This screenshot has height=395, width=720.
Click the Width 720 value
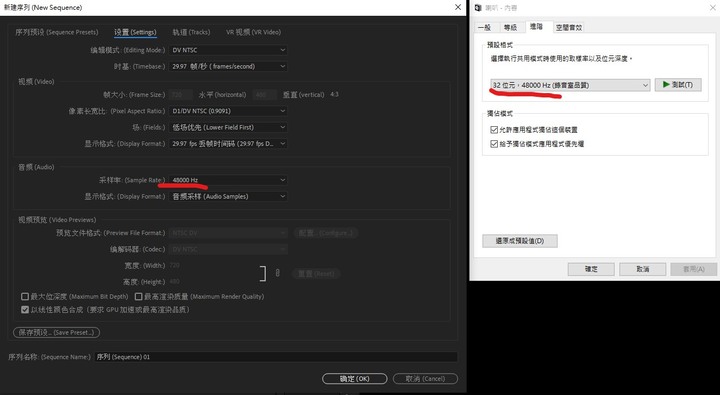pos(174,265)
